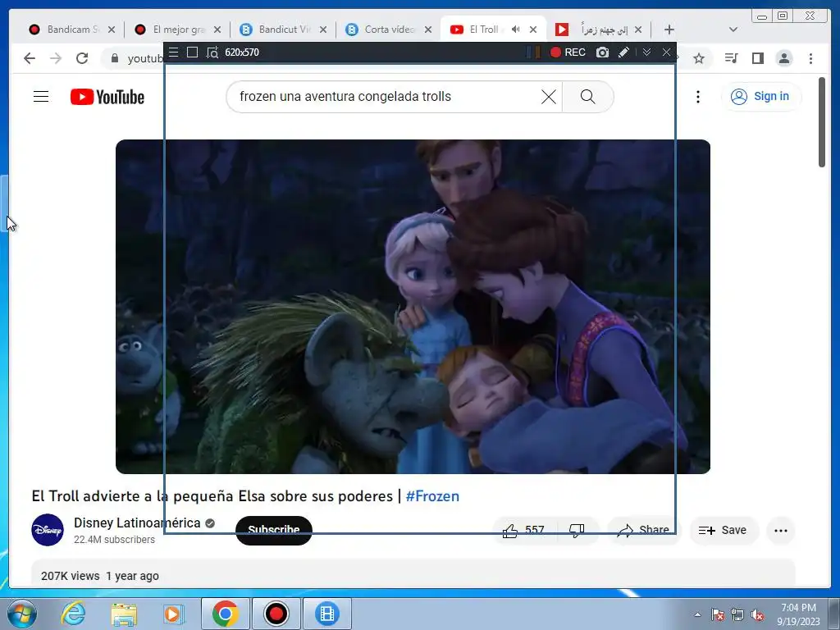Open the Action Center flag icon
The width and height of the screenshot is (840, 630).
[x=718, y=615]
